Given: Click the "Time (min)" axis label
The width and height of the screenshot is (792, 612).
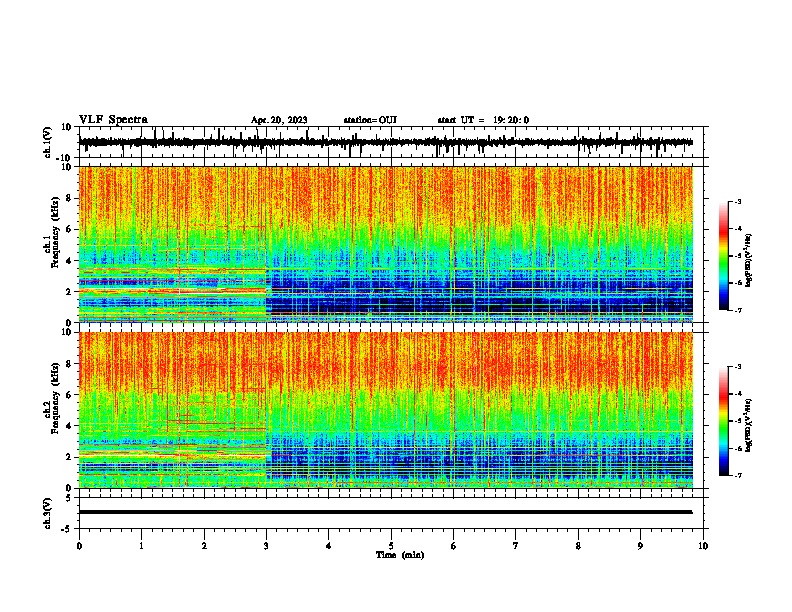Looking at the screenshot, I should (400, 555).
